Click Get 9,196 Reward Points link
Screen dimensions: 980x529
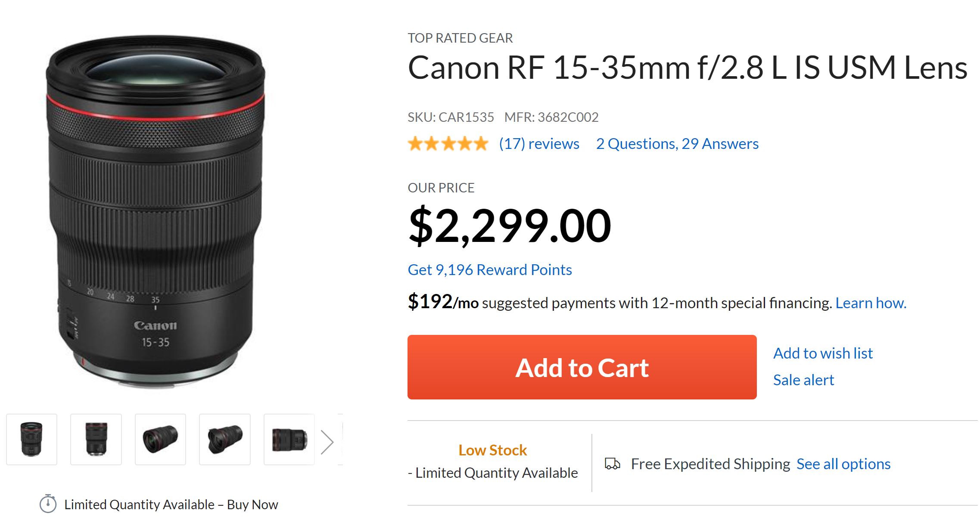[x=490, y=270]
